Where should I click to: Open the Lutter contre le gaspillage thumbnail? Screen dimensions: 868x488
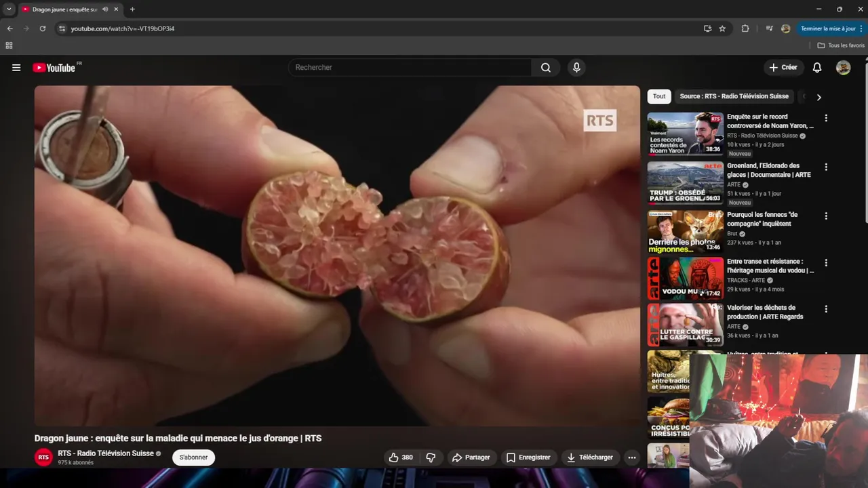686,325
